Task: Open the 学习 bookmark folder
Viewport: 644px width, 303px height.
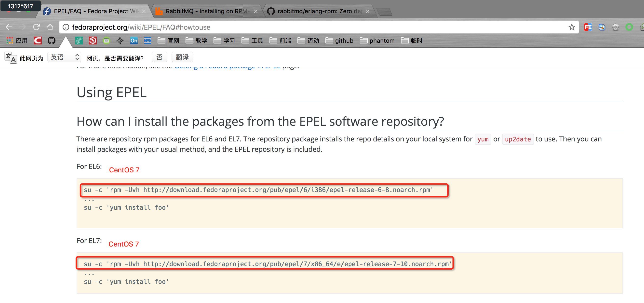Action: point(224,41)
